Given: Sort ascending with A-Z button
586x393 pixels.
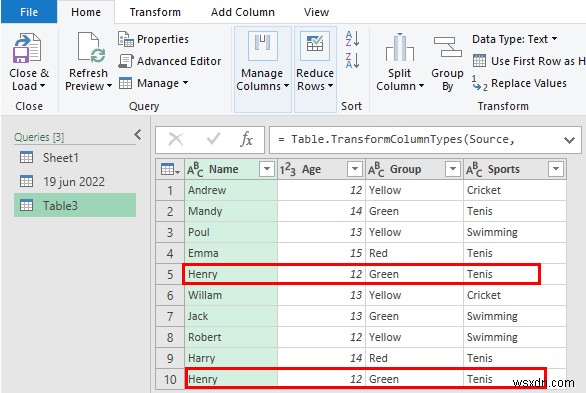Looking at the screenshot, I should pyautogui.click(x=352, y=38).
